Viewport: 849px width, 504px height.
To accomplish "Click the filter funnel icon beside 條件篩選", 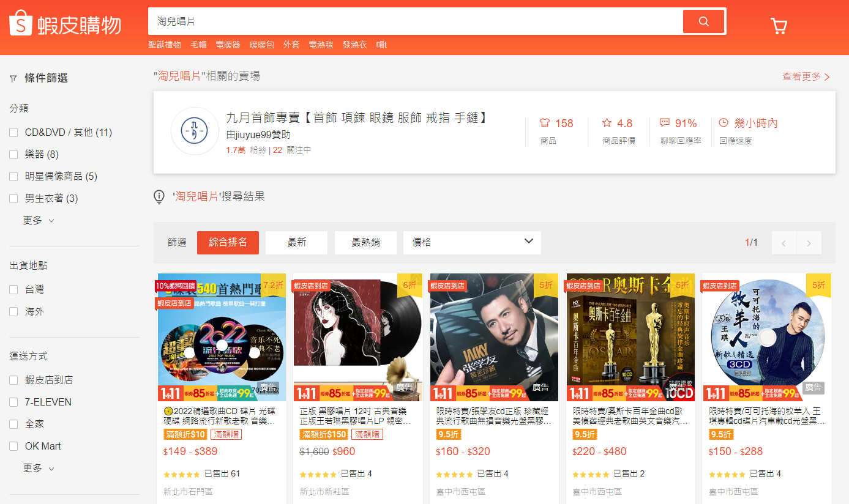I will [x=13, y=78].
